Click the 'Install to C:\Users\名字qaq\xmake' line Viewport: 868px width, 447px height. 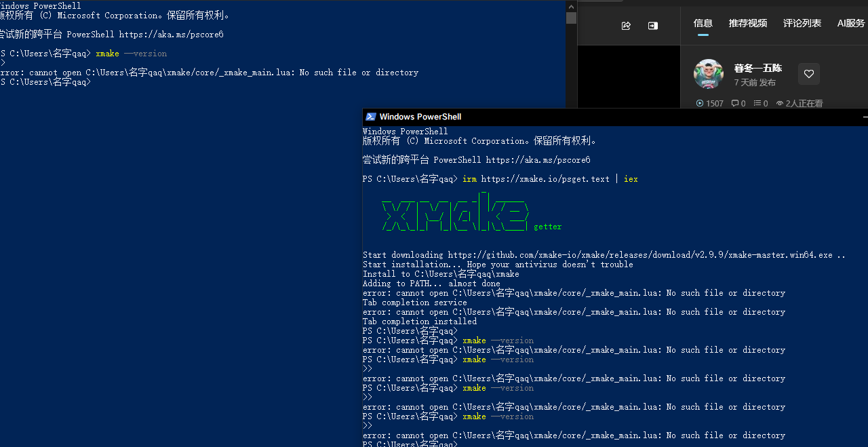point(441,274)
